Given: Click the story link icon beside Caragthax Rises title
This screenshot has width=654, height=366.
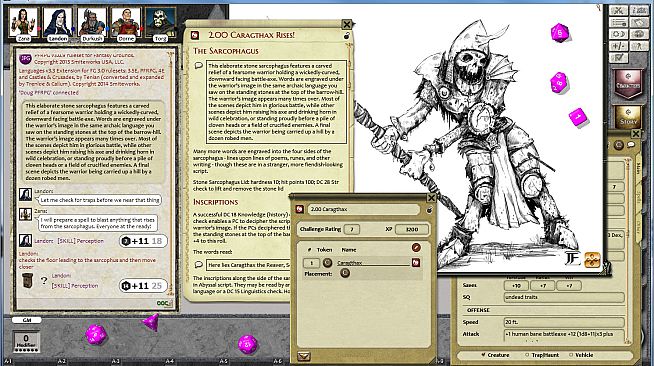Looking at the screenshot, I should tap(195, 35).
